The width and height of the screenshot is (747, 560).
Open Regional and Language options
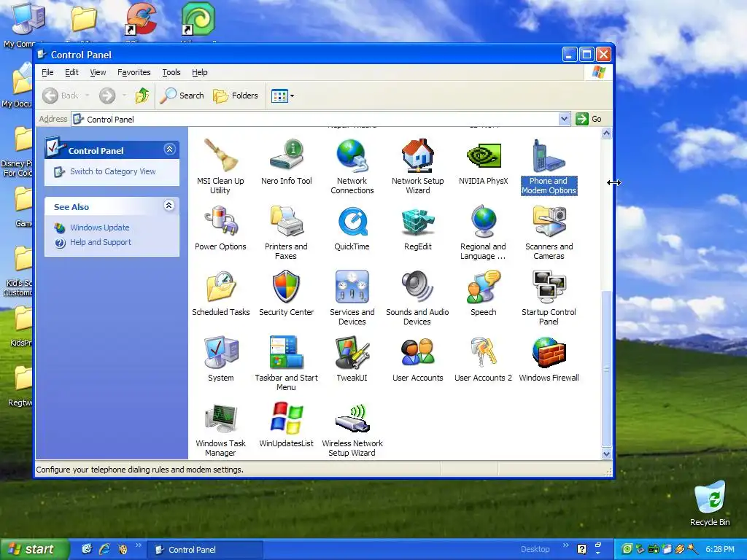pos(484,231)
